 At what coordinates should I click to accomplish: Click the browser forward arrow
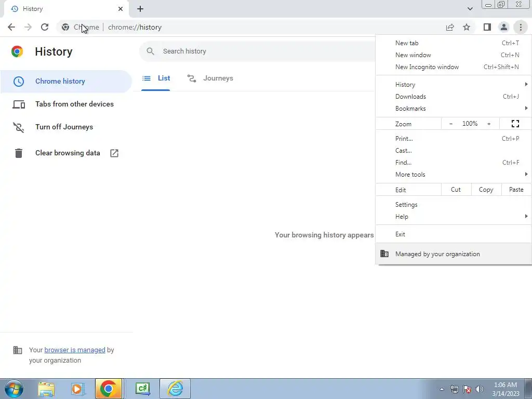[28, 27]
